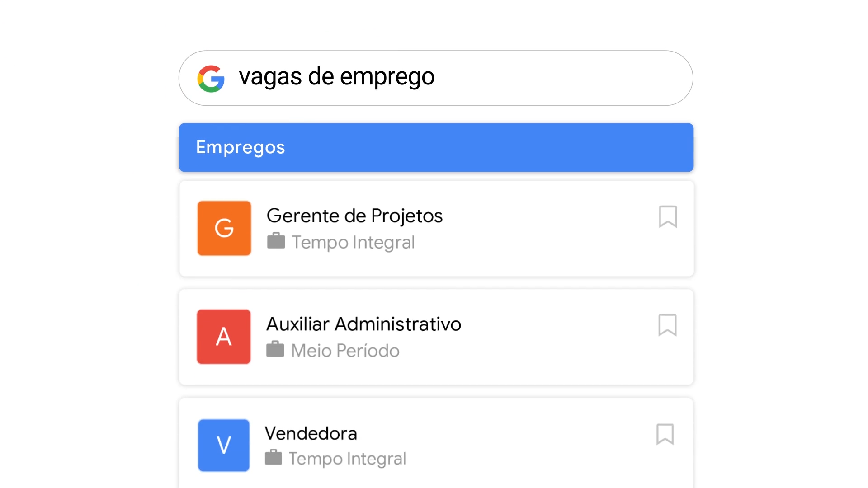Bookmark the Vendedora job listing
868x488 pixels.
click(x=665, y=434)
